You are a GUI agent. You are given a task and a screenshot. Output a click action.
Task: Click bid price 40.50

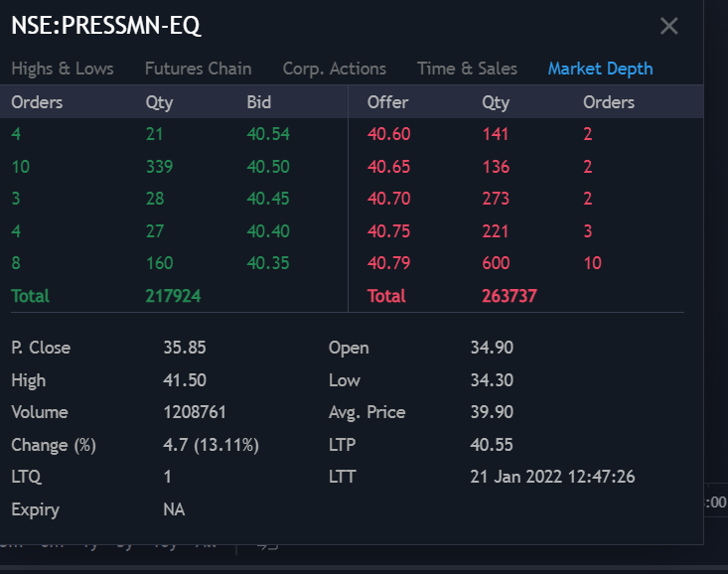pos(268,167)
